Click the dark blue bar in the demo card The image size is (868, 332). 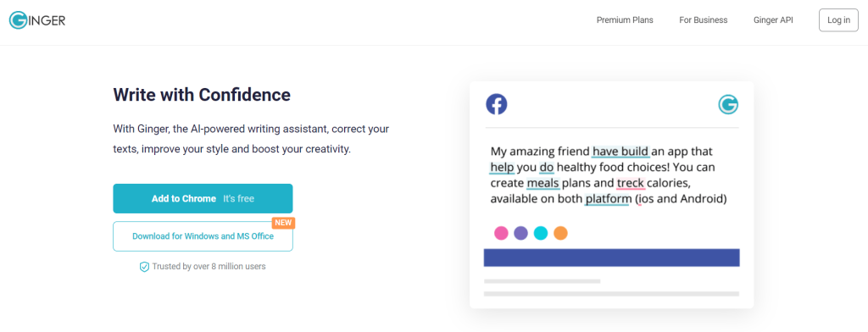(612, 257)
